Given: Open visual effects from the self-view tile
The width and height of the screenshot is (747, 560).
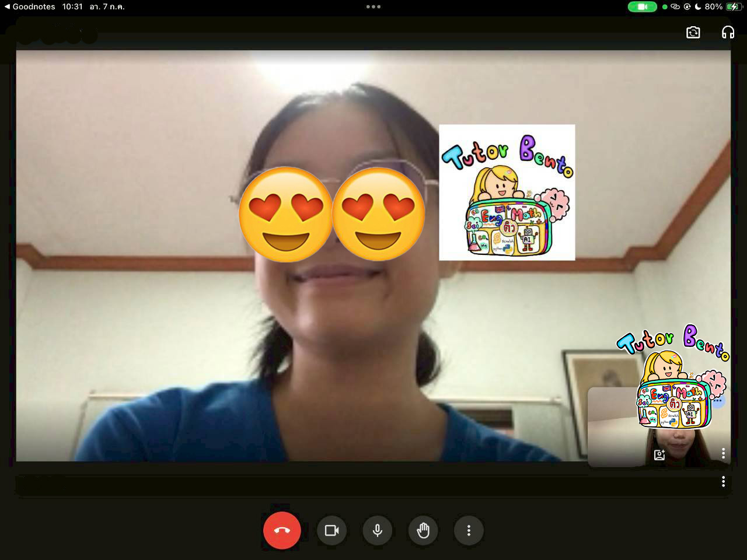Looking at the screenshot, I should pyautogui.click(x=659, y=455).
